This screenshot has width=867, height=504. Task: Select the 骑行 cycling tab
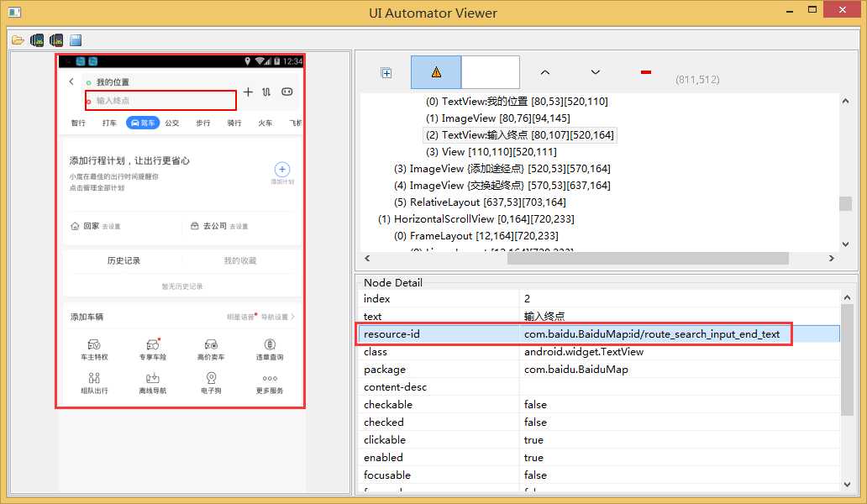(234, 123)
